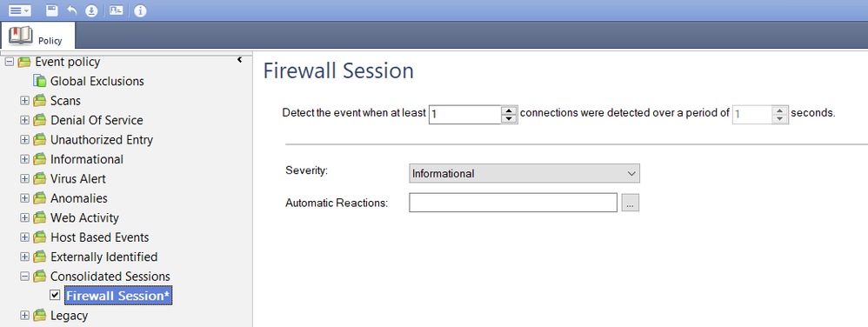Click the information circle icon

click(x=140, y=10)
